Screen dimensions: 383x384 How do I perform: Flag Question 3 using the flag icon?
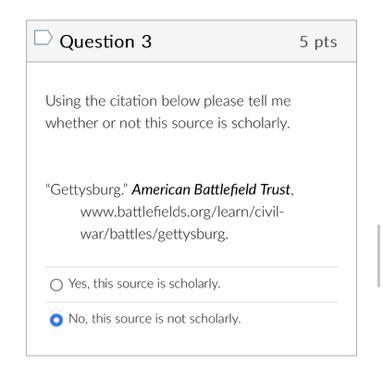(43, 37)
